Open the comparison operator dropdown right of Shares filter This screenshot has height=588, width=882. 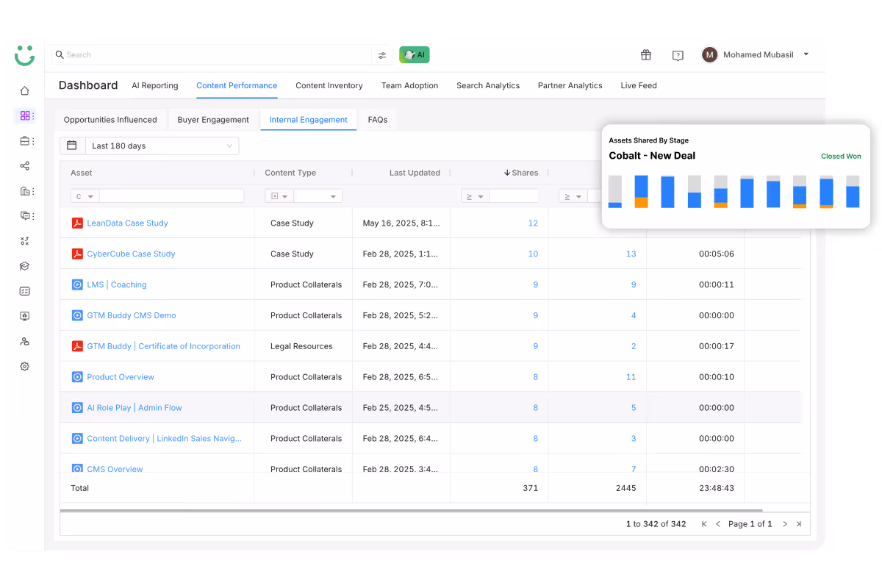[573, 196]
